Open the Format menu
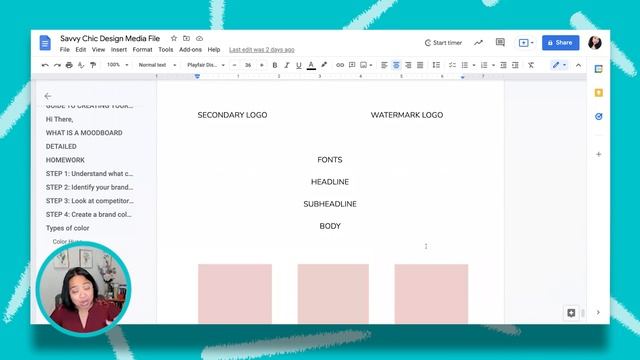The width and height of the screenshot is (640, 360). 142,49
